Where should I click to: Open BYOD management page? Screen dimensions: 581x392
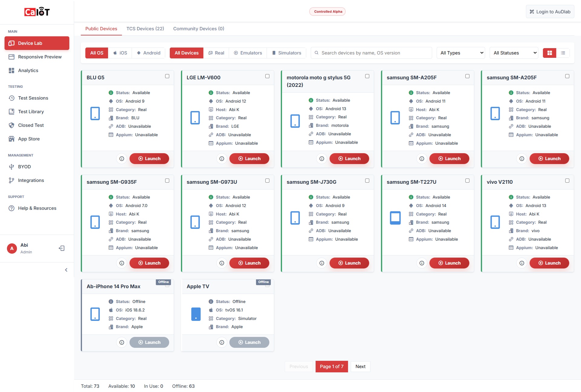coord(37,167)
